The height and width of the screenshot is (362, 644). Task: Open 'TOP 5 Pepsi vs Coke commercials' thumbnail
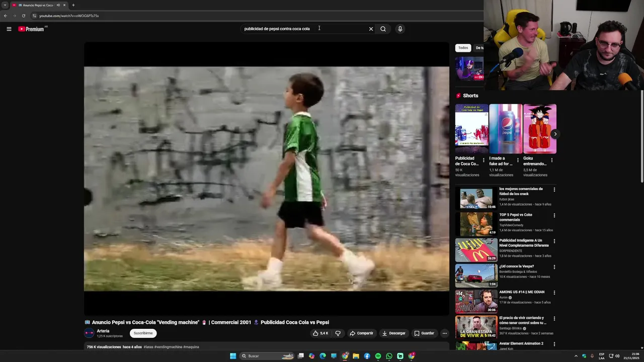476,224
